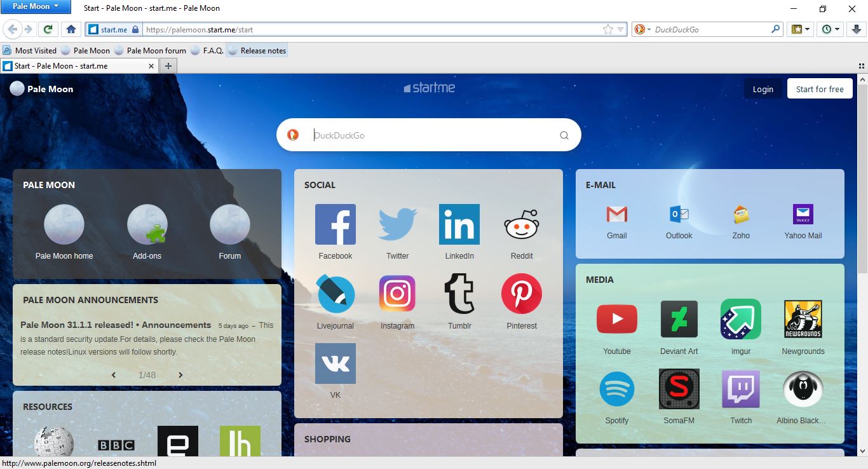This screenshot has width=868, height=469.
Task: Open the Add-ons moon icon
Action: tap(147, 224)
